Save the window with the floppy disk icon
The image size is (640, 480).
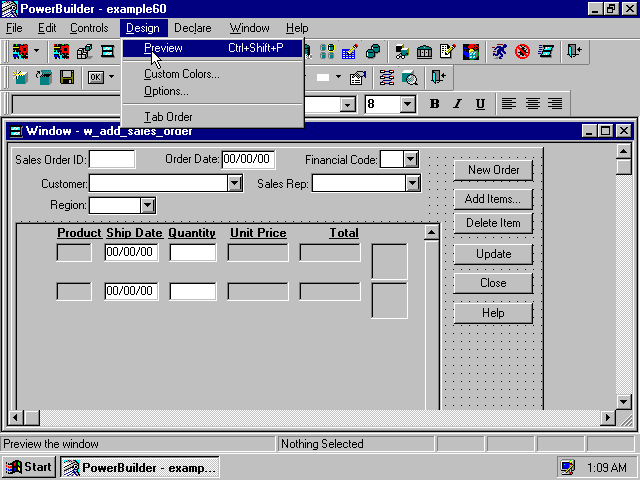[67, 77]
